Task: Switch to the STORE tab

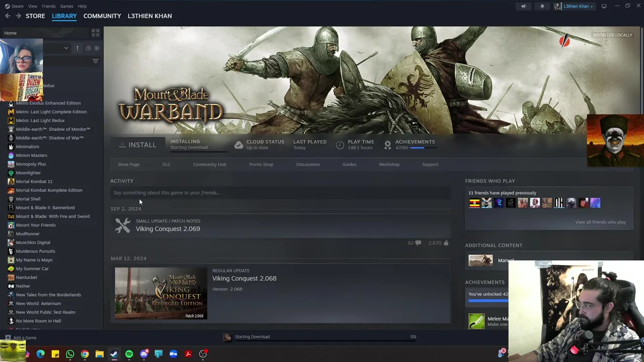Action: (35, 16)
